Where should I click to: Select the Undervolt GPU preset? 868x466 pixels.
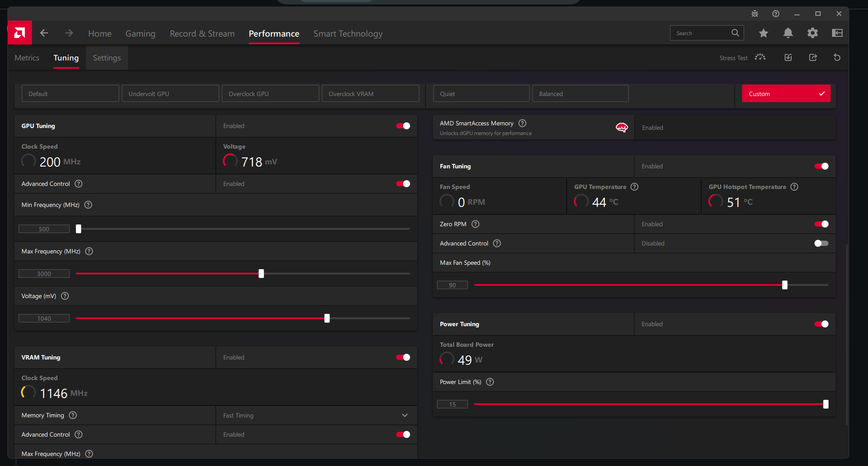[x=170, y=94]
